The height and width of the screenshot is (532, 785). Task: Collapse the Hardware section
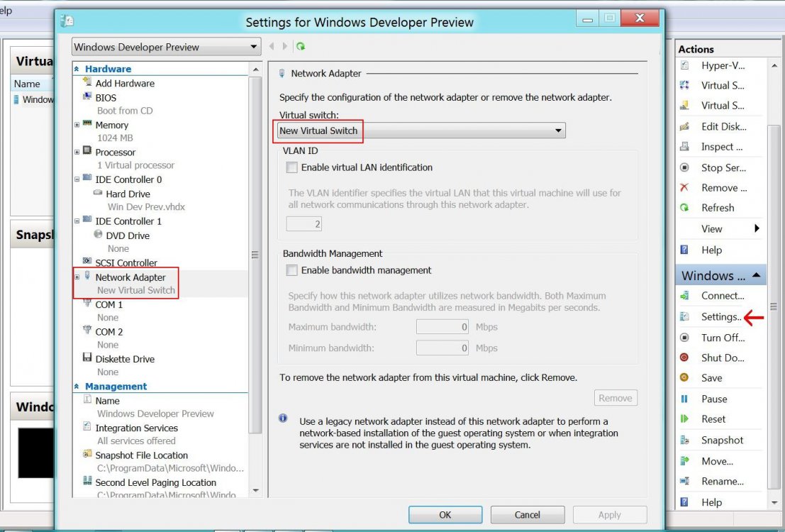(x=77, y=69)
